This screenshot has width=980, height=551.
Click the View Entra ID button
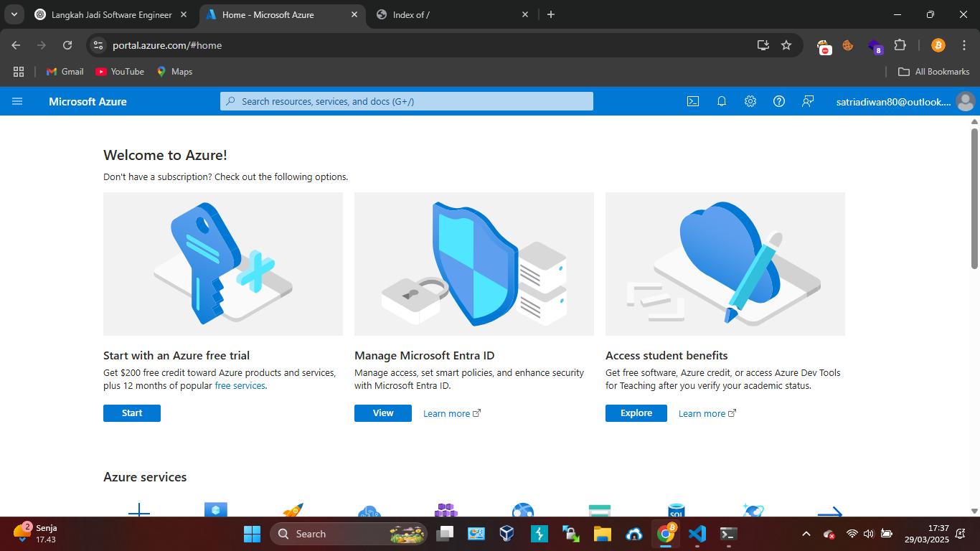coord(383,413)
